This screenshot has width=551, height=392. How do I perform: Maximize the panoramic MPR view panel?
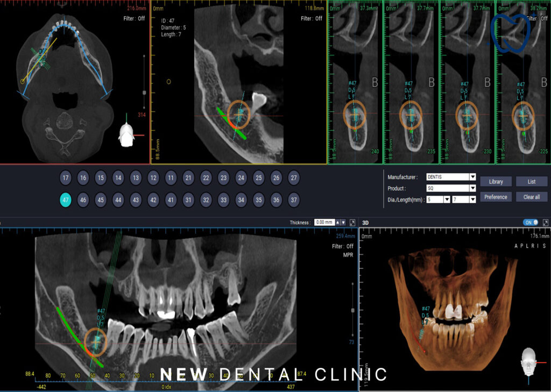click(352, 222)
